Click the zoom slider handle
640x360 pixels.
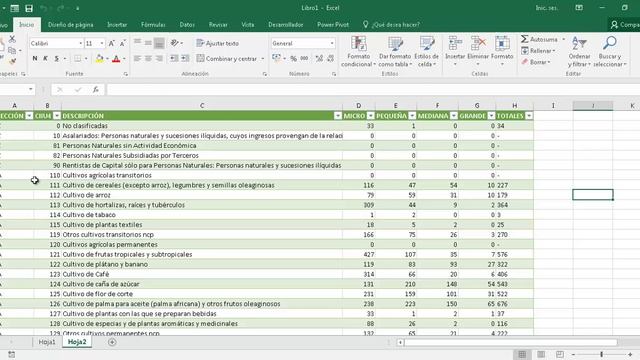point(602,354)
